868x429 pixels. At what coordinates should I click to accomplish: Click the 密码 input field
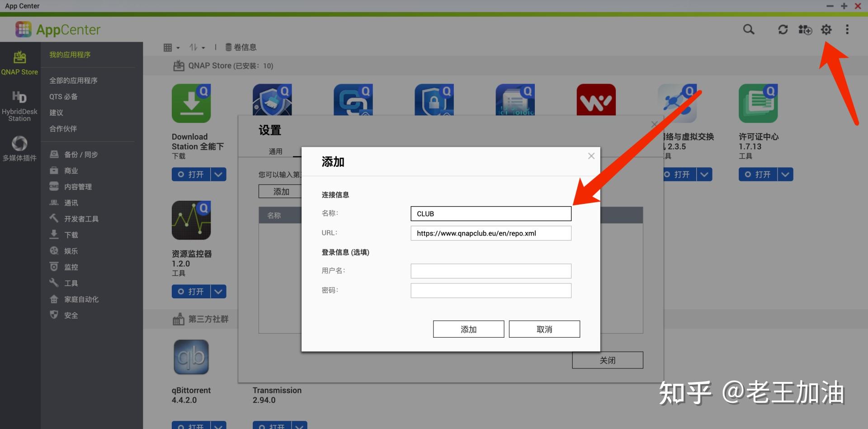coord(491,291)
